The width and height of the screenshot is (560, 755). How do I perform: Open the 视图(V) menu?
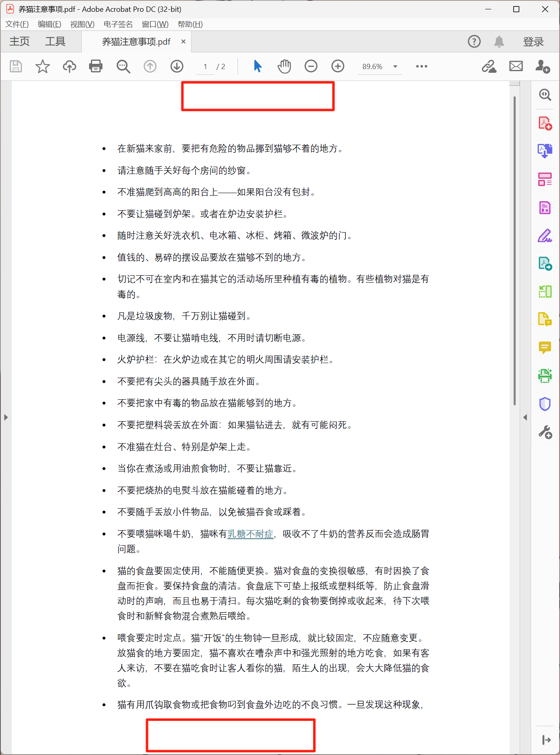point(83,24)
